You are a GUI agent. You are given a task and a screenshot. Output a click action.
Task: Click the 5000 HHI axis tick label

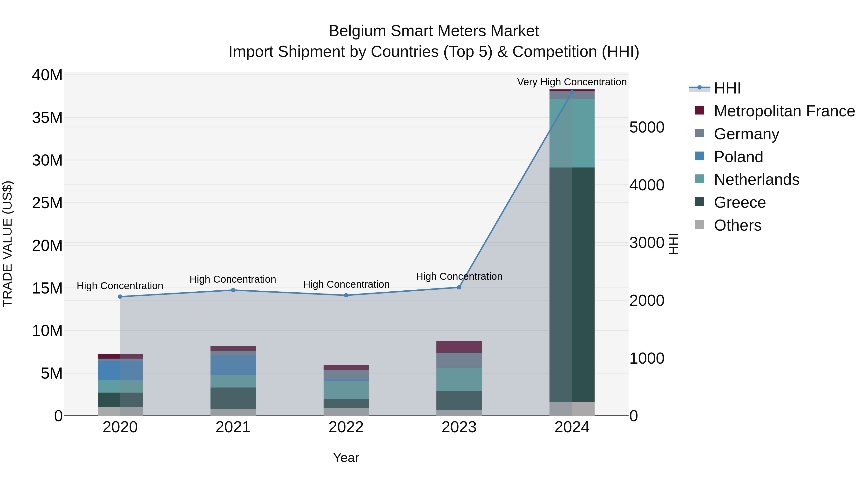pyautogui.click(x=647, y=127)
